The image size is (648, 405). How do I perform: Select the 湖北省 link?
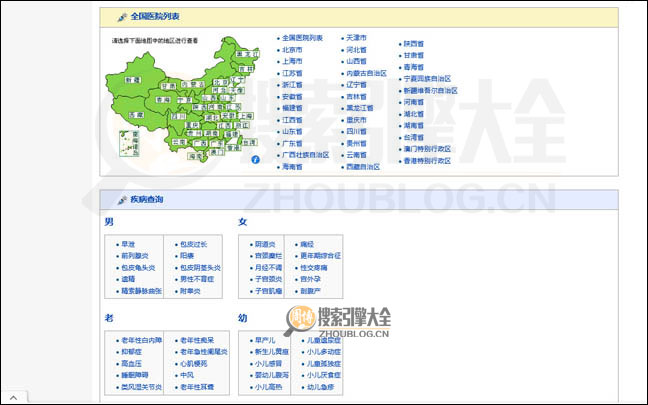coord(414,114)
